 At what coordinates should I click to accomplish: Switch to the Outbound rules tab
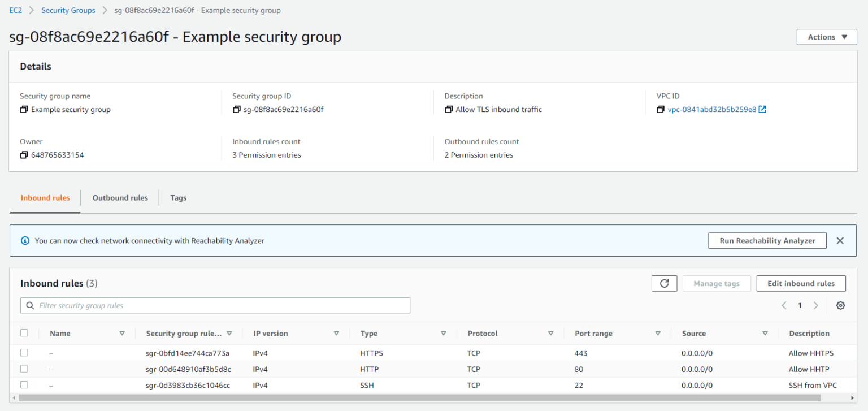pyautogui.click(x=120, y=197)
